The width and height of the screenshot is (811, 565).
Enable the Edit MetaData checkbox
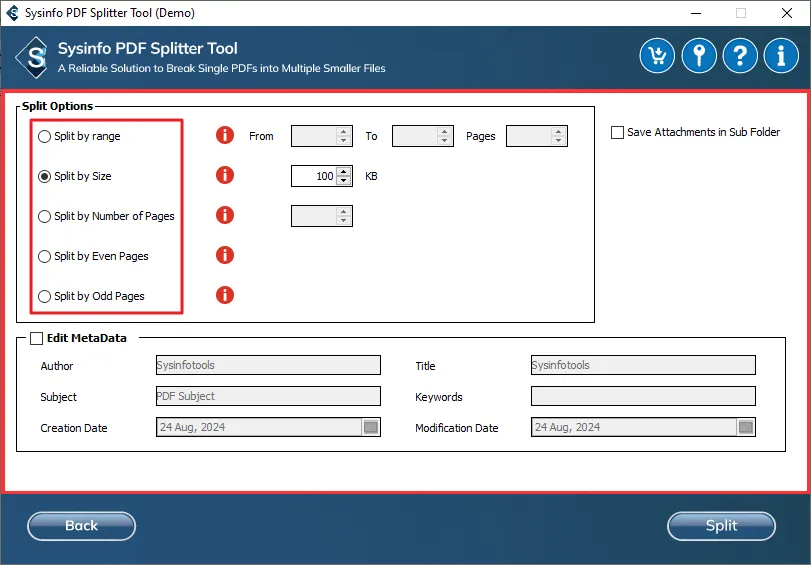[36, 338]
